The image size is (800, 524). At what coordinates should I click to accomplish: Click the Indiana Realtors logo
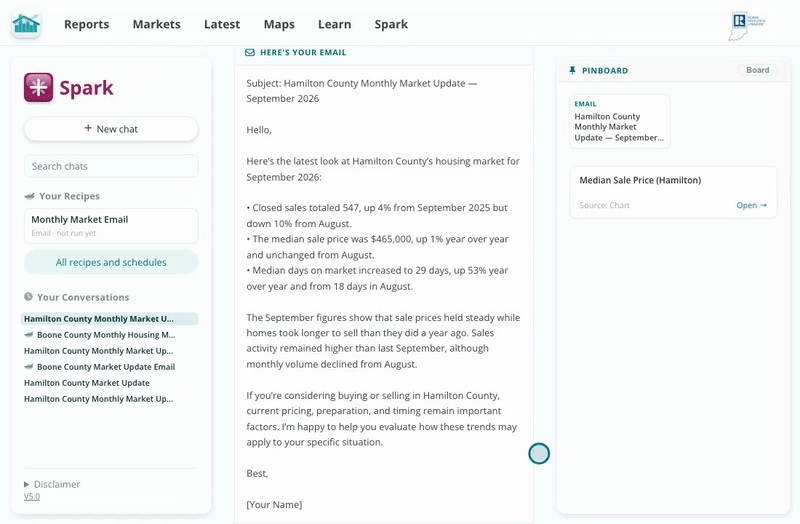click(x=746, y=26)
